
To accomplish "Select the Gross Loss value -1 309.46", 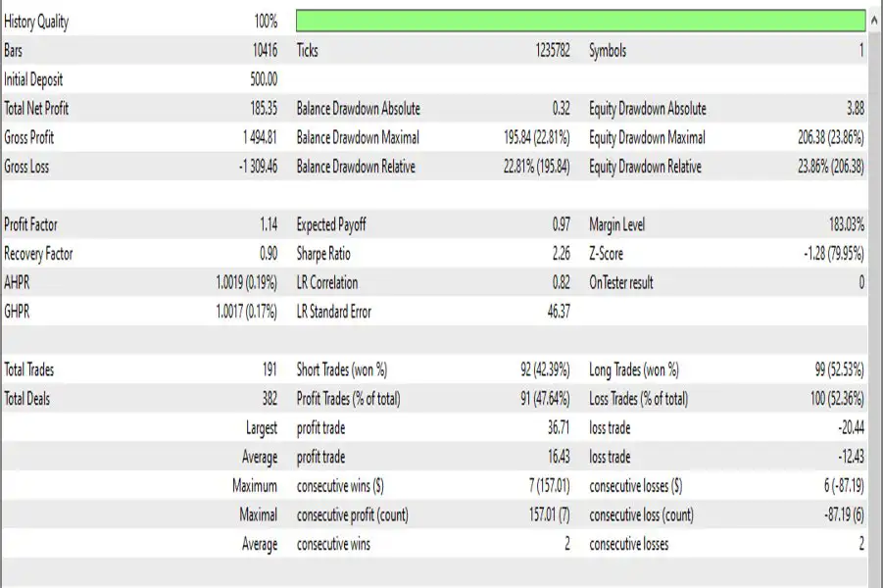I will (258, 167).
